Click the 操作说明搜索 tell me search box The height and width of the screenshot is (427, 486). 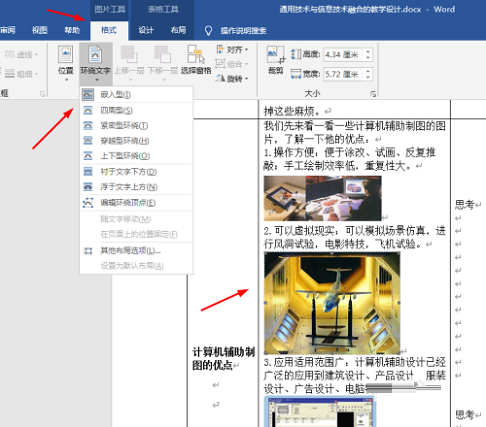[243, 31]
